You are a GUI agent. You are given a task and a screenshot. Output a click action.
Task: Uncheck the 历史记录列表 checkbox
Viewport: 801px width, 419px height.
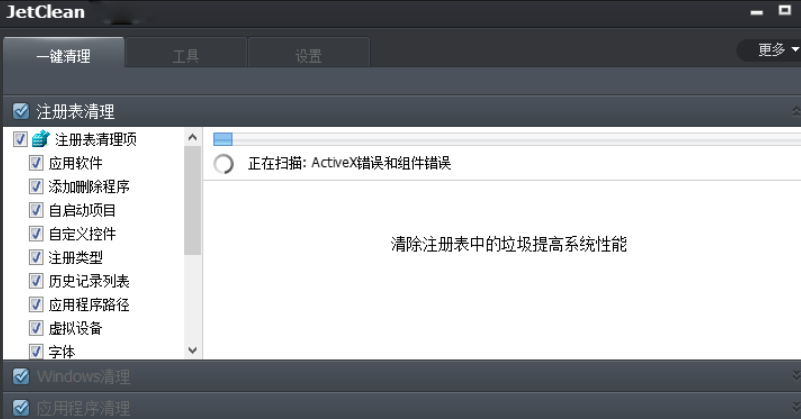(36, 281)
